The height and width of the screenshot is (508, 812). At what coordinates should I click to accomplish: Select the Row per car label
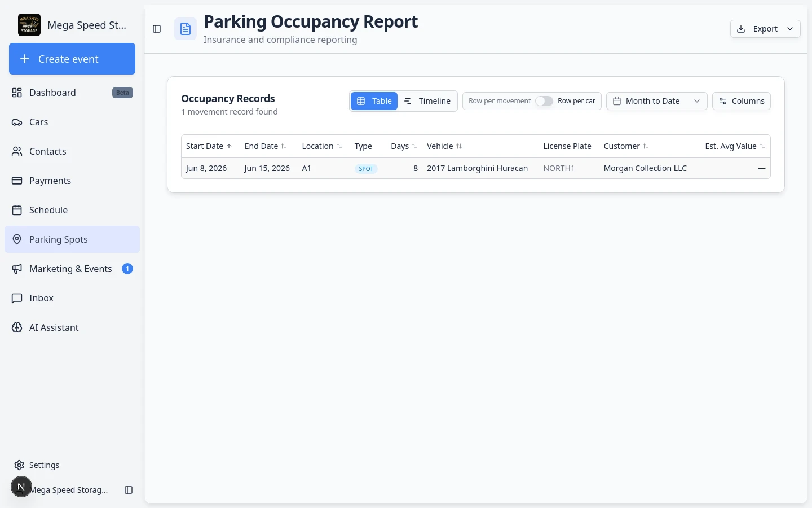[576, 101]
